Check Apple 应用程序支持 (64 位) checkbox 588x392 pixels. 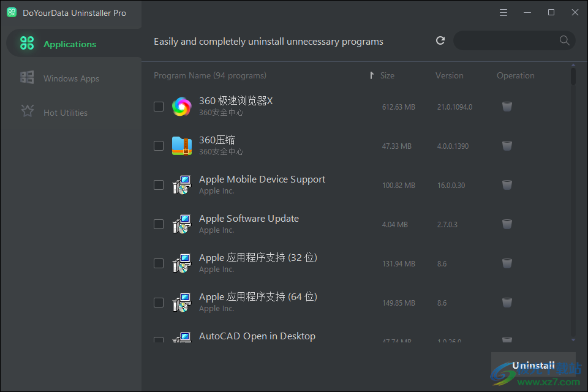click(159, 303)
